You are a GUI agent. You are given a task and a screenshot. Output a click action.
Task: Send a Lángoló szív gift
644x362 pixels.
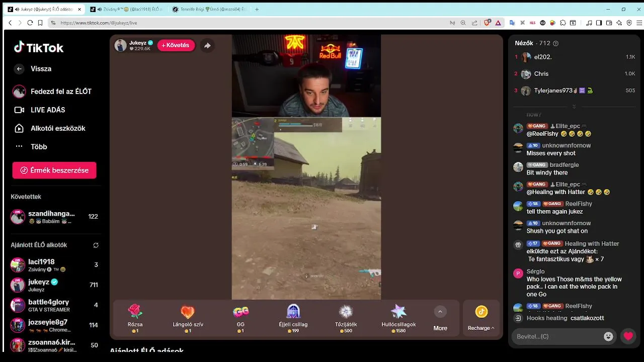coord(188,319)
